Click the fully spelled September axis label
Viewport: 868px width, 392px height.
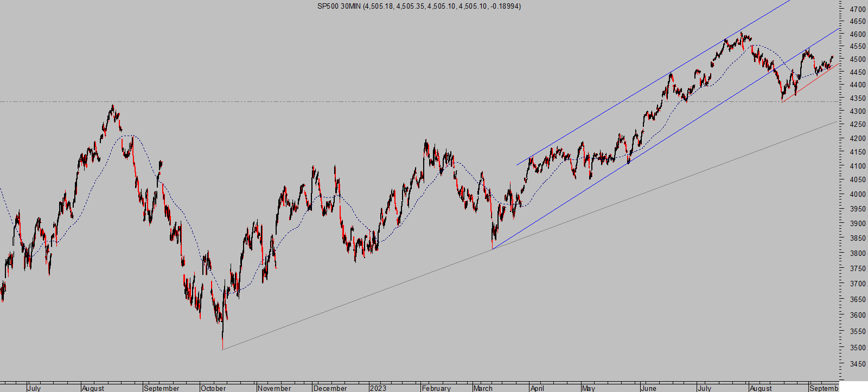(162, 388)
